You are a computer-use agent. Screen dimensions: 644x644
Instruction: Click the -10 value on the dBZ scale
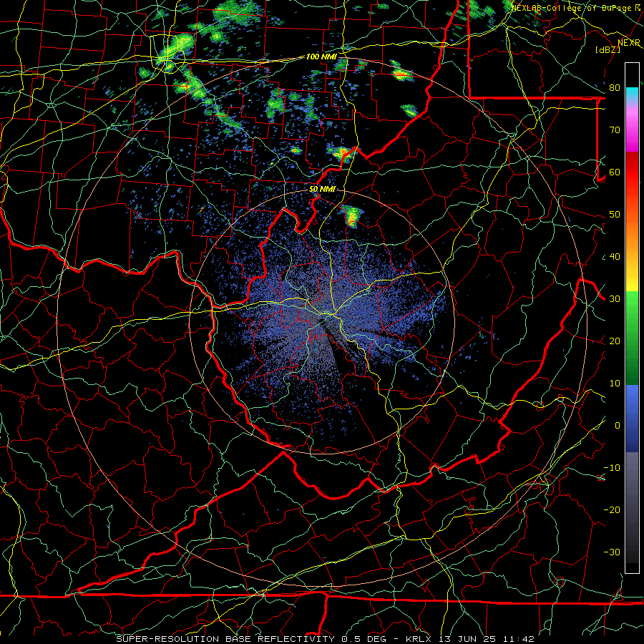pos(612,468)
